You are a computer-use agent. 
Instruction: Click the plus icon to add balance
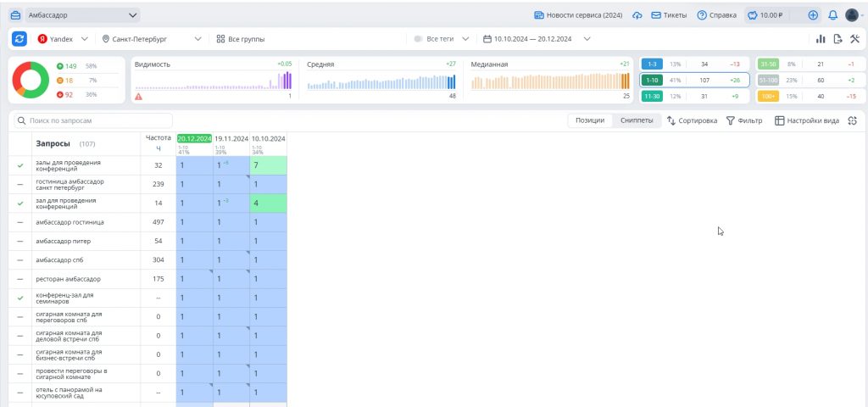[x=813, y=15]
